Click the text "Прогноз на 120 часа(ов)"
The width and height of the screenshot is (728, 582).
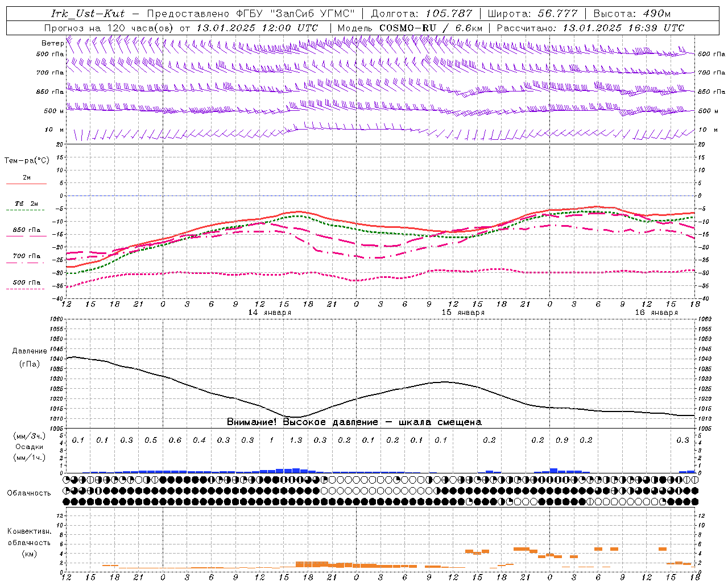109,28
